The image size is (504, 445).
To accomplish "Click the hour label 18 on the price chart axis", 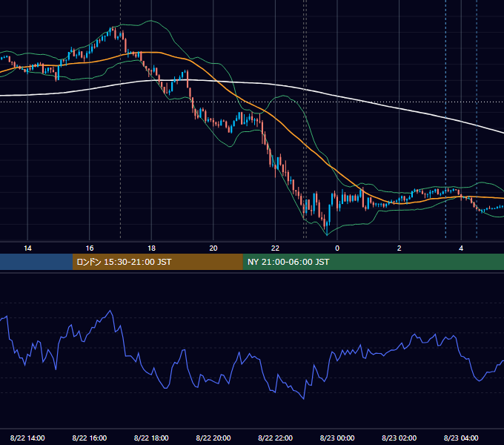I will tap(151, 248).
